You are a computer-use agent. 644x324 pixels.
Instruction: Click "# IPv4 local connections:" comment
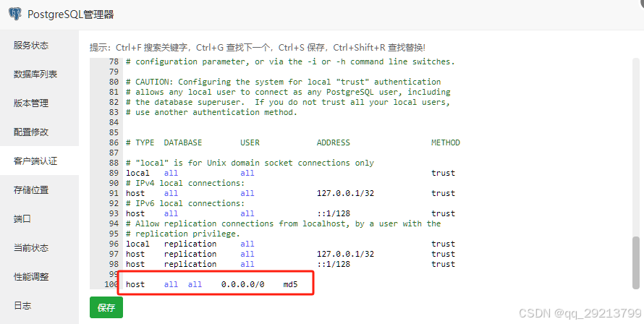click(x=185, y=183)
